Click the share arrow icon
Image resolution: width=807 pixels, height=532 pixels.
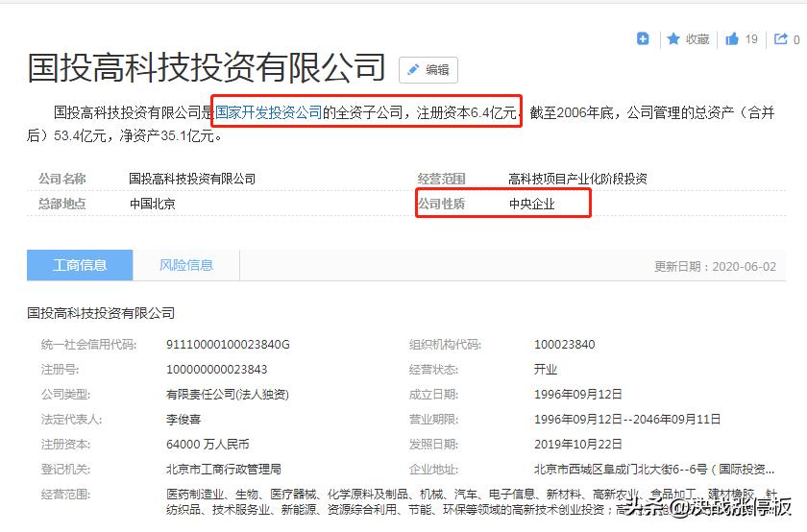(781, 39)
